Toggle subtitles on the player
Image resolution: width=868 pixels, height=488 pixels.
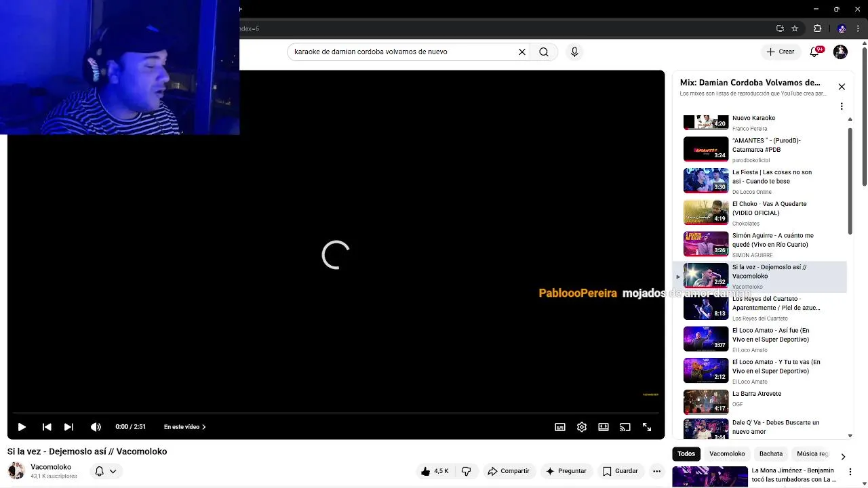[x=560, y=427]
